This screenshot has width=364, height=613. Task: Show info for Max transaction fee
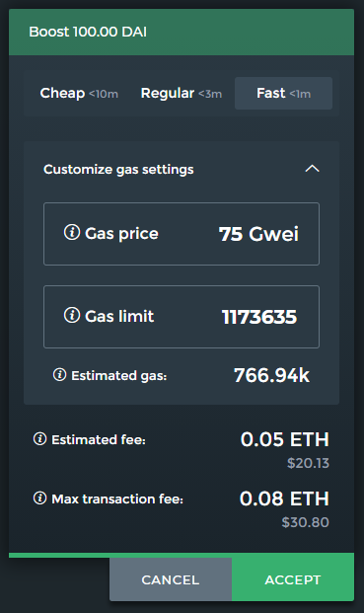pos(39,498)
